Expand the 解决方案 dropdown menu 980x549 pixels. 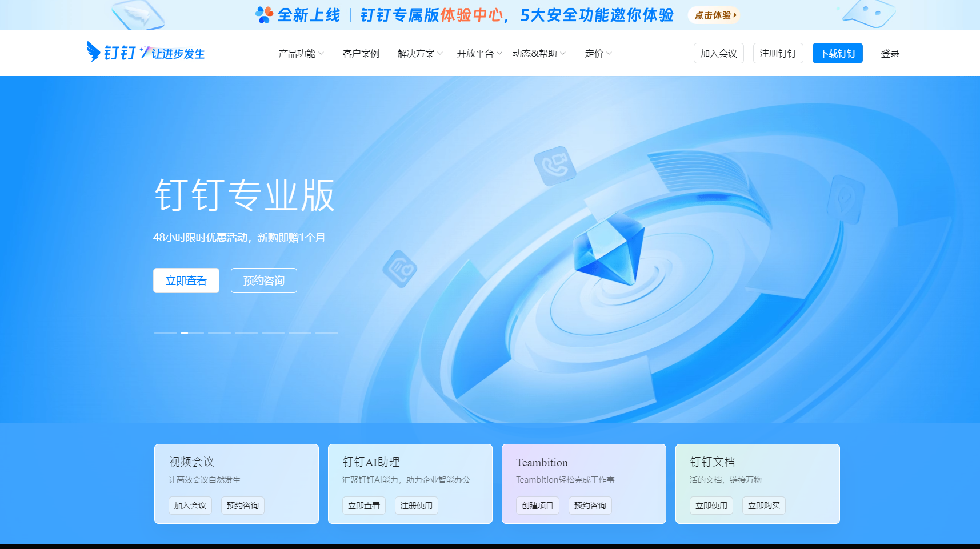(x=420, y=53)
